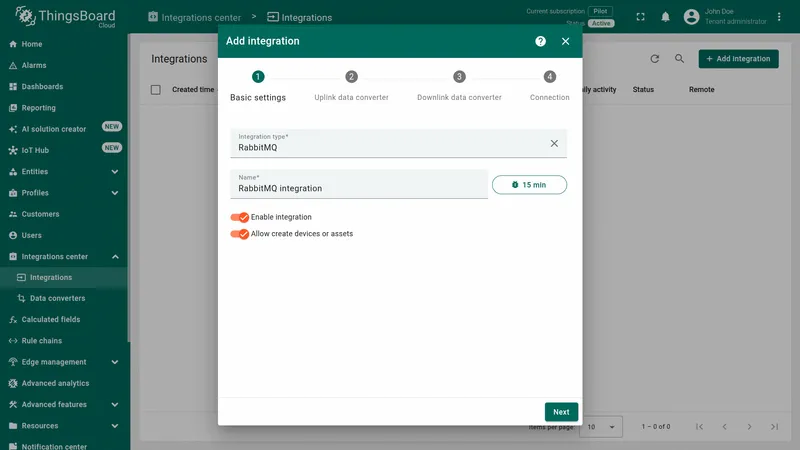This screenshot has height=450, width=800.
Task: Click the Rule chains arrows icon
Action: point(13,341)
